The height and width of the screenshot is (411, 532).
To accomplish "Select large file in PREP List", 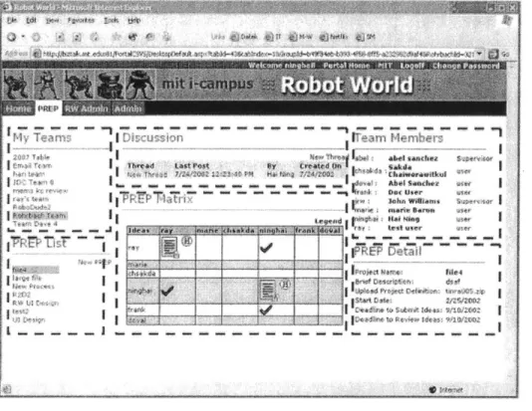I will (x=27, y=278).
